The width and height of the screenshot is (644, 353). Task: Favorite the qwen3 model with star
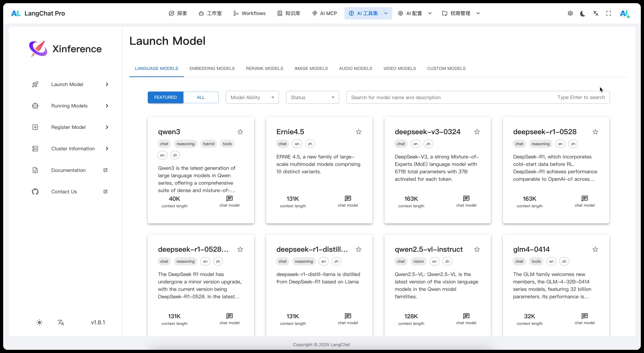pyautogui.click(x=240, y=132)
